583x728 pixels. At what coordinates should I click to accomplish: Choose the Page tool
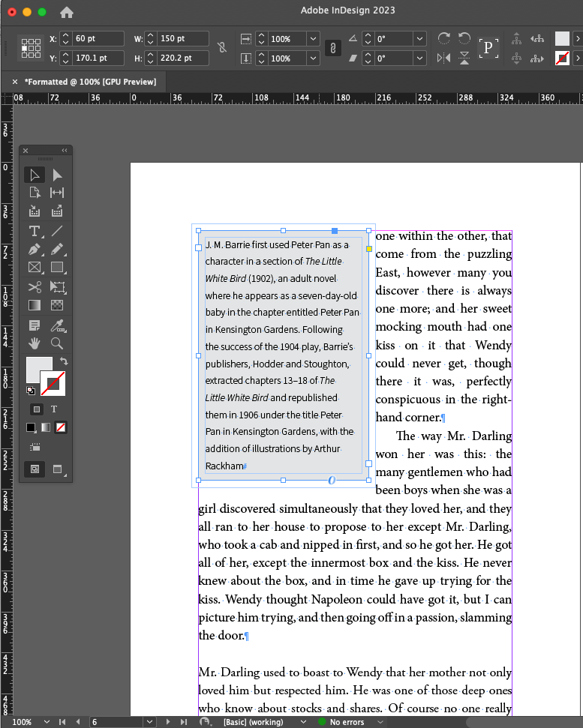(x=35, y=193)
